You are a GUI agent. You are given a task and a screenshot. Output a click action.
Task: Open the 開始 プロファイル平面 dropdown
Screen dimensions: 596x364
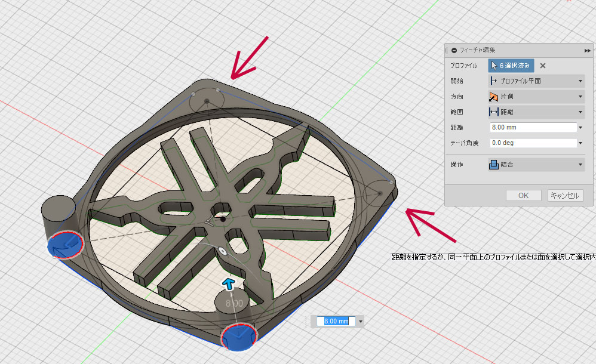(x=536, y=81)
